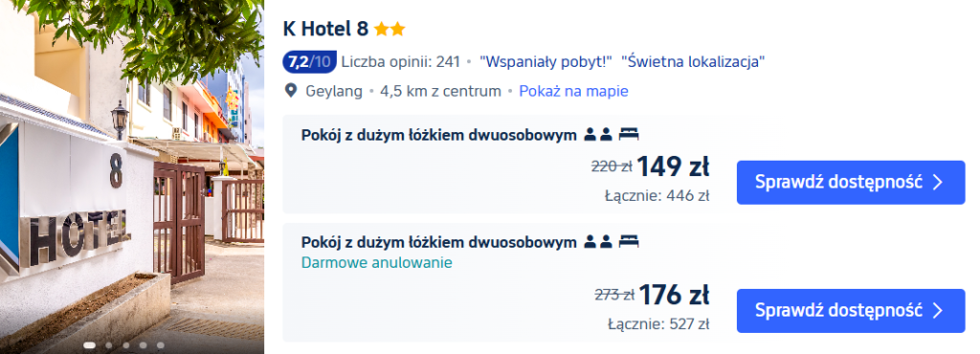Viewport: 980px width, 354px height.
Task: Click Sprawdź dostępność for the 176 zł room
Action: tap(851, 310)
